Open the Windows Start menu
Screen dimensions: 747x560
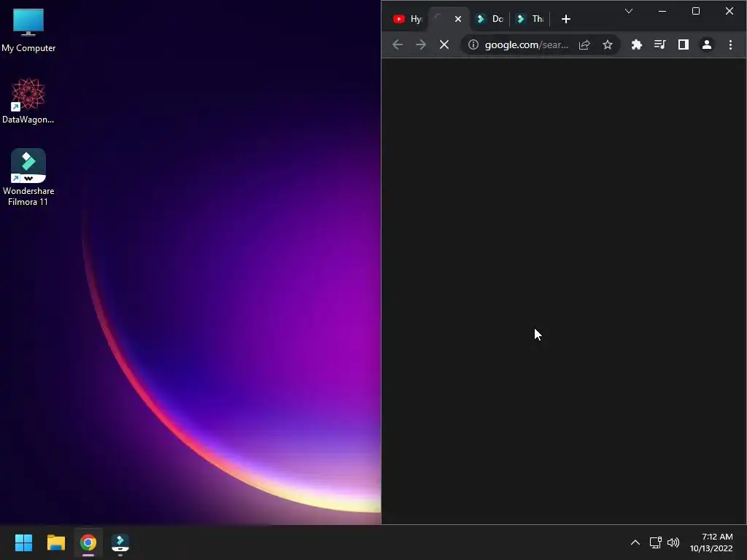[23, 542]
